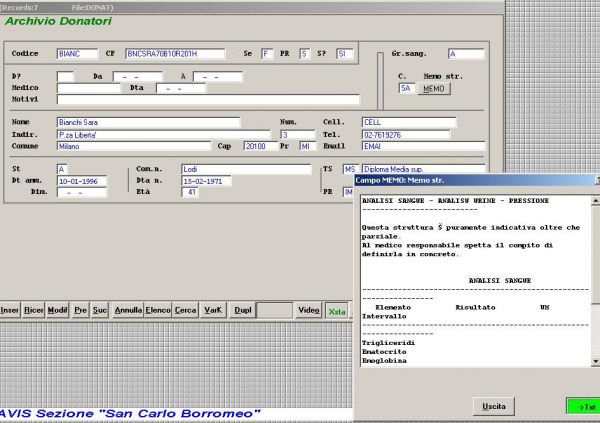Click Uscita in the memo window

[494, 406]
